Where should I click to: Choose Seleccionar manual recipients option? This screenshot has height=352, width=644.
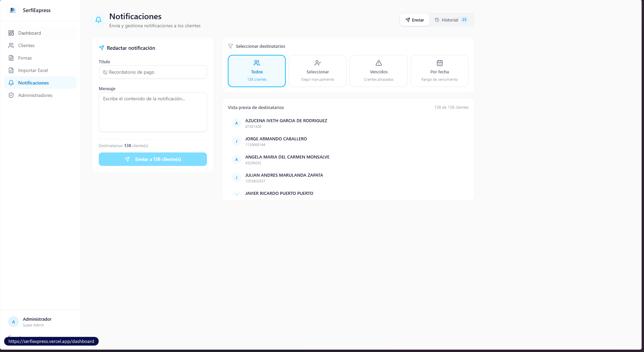pyautogui.click(x=317, y=71)
